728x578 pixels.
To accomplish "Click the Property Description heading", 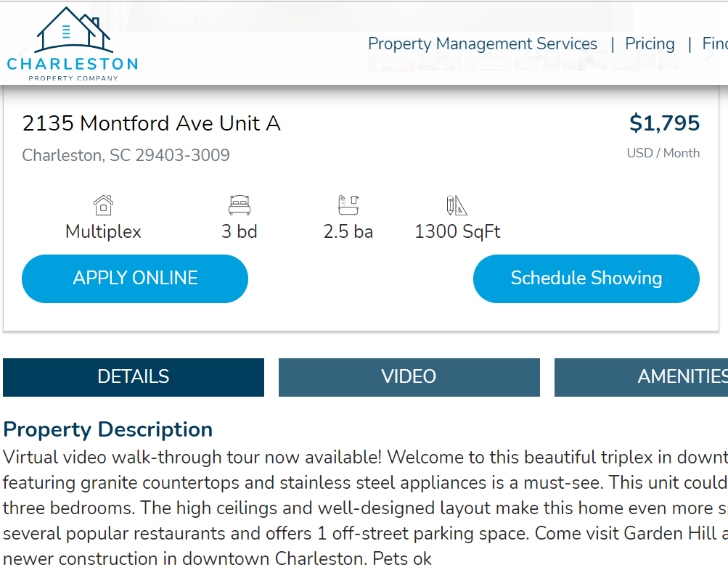I will point(107,429).
